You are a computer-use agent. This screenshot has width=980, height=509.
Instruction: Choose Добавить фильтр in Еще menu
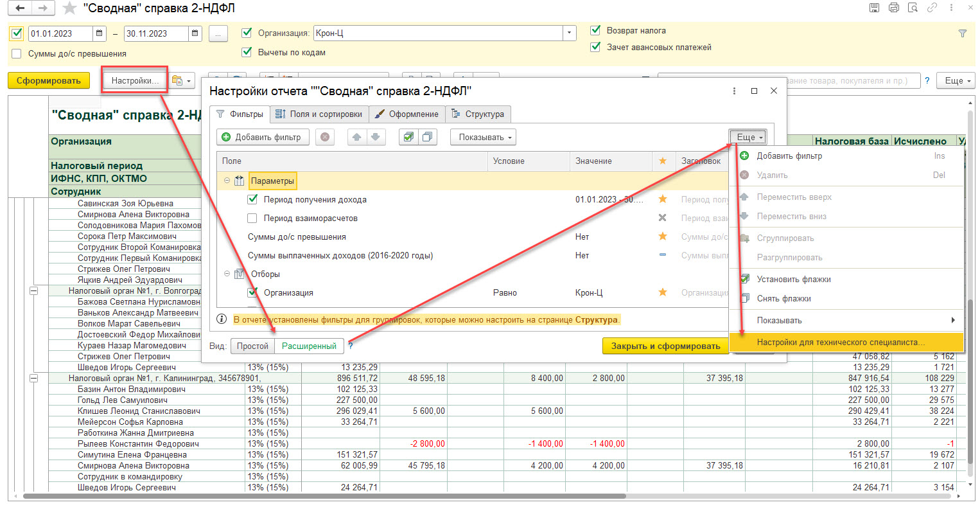(x=846, y=156)
